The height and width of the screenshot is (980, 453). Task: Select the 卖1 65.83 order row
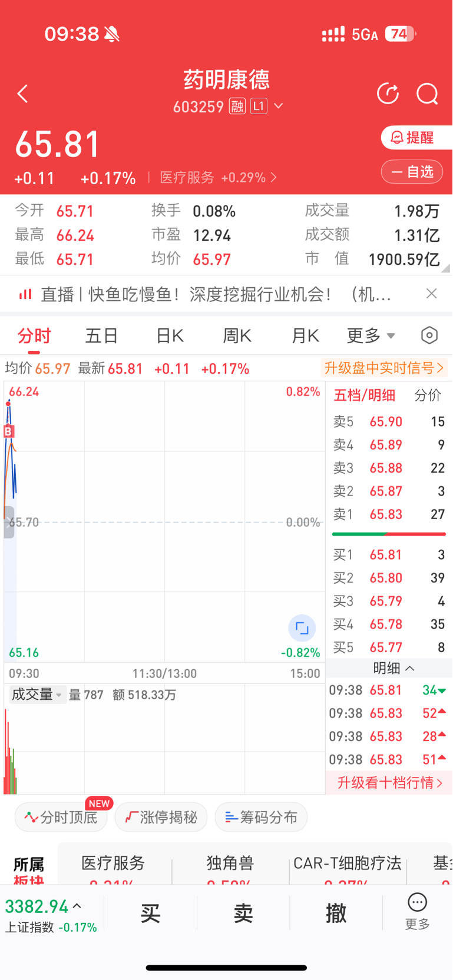(389, 514)
